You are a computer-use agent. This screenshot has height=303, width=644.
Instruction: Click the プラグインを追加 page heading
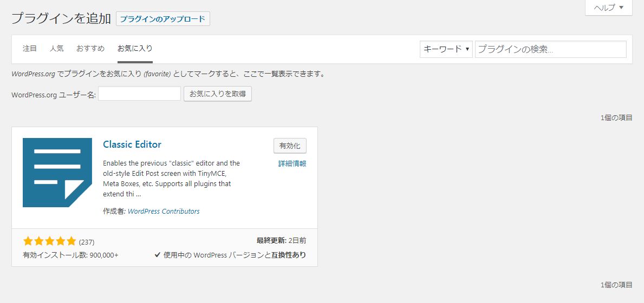coord(61,18)
